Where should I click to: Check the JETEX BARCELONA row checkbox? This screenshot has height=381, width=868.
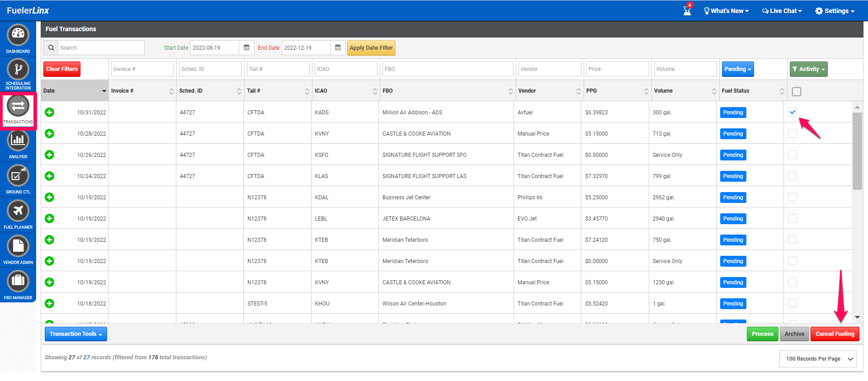pos(793,218)
